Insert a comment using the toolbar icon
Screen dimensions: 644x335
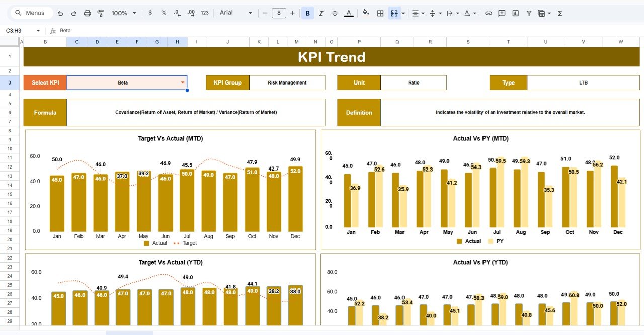point(501,13)
